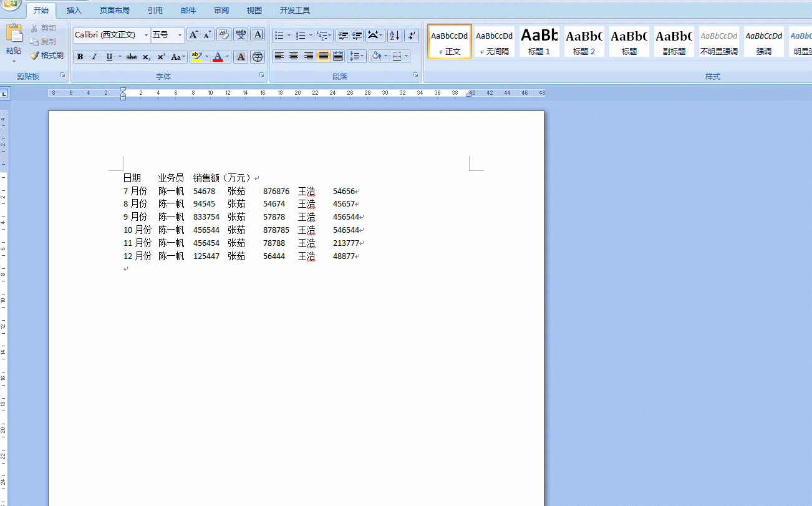Click the Asian Layout icon
The height and width of the screenshot is (506, 812).
pyautogui.click(x=375, y=35)
